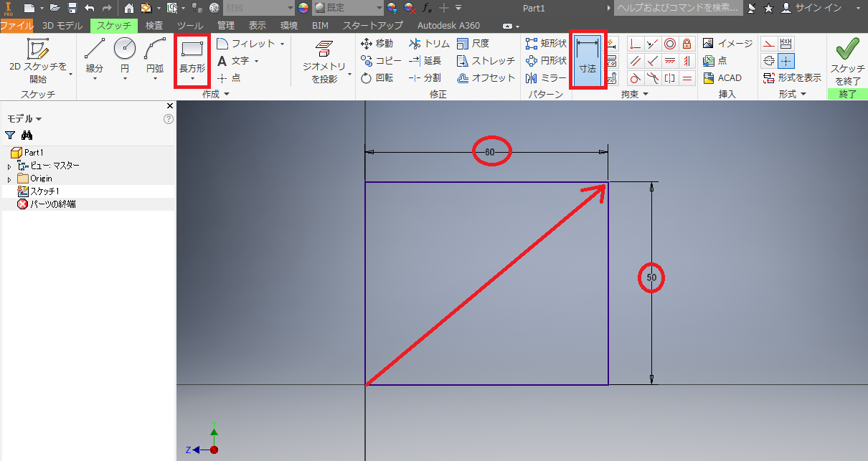
Task: Select Circular pattern (円形状)
Action: point(546,61)
